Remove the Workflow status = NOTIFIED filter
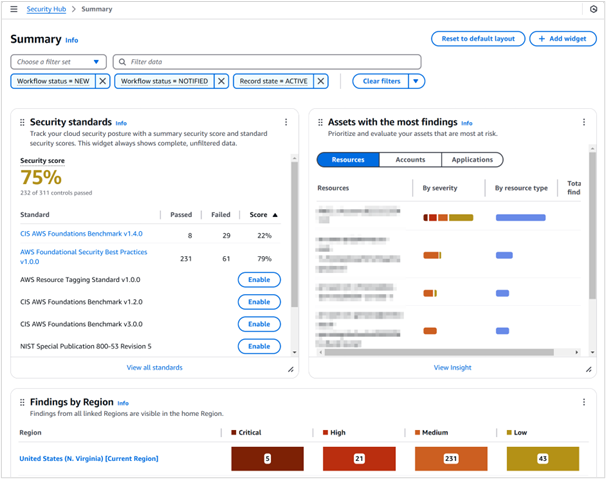Image resolution: width=606 pixels, height=479 pixels. 217,82
